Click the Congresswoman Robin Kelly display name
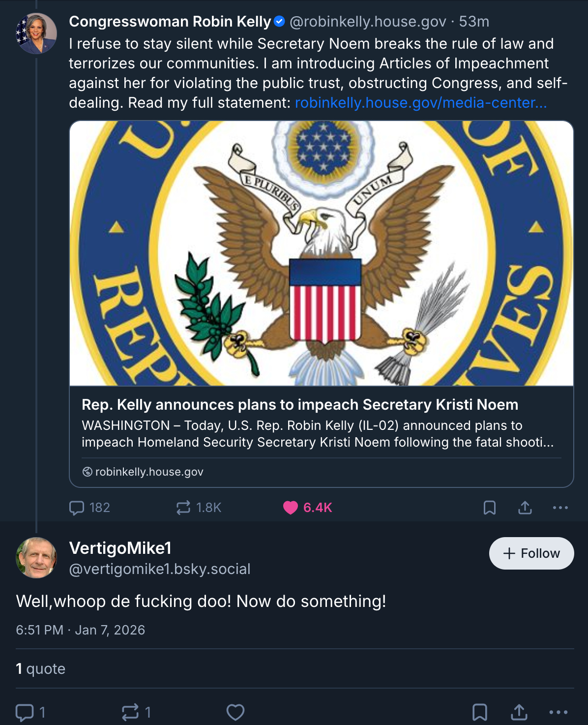Viewport: 588px width, 725px height. coord(170,22)
